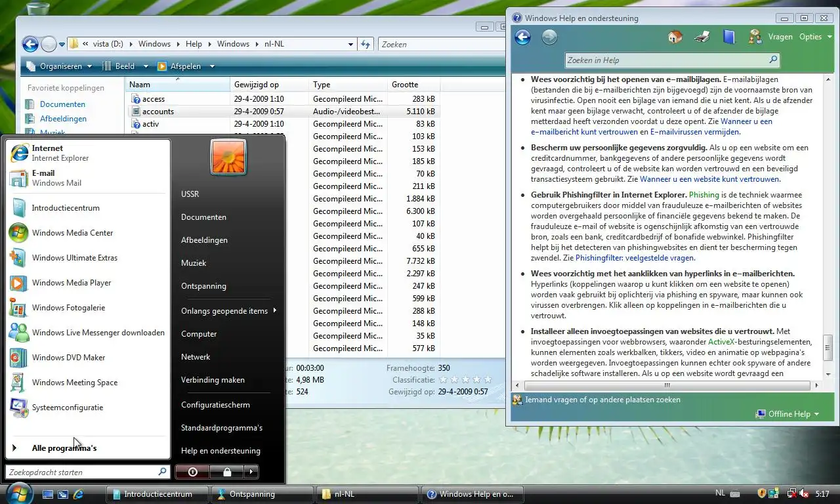This screenshot has height=504, width=840.
Task: Click the Start menu power button
Action: (192, 472)
